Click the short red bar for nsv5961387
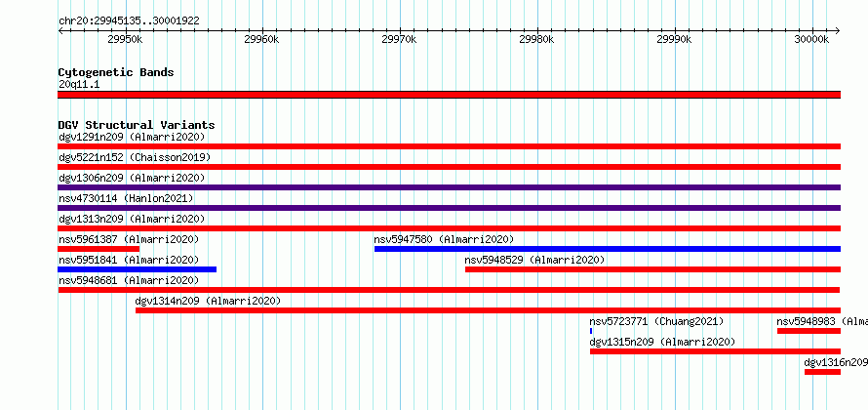The image size is (868, 410). pos(99,249)
